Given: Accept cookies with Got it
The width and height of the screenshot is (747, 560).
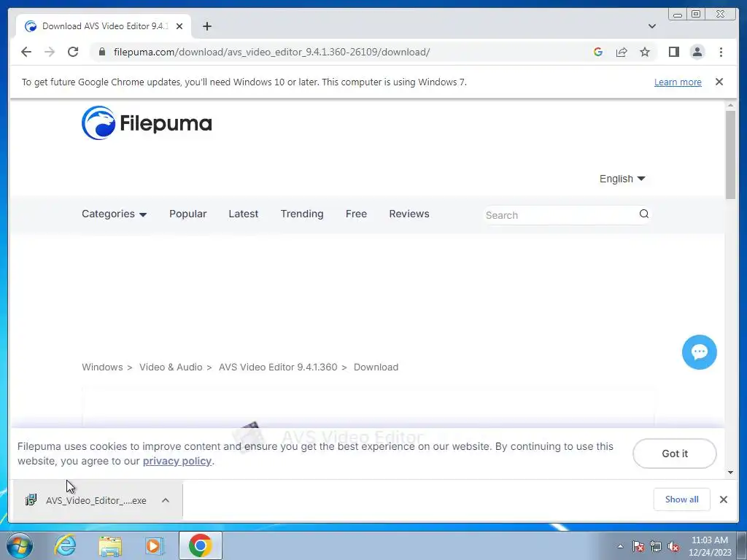Looking at the screenshot, I should pyautogui.click(x=674, y=454).
